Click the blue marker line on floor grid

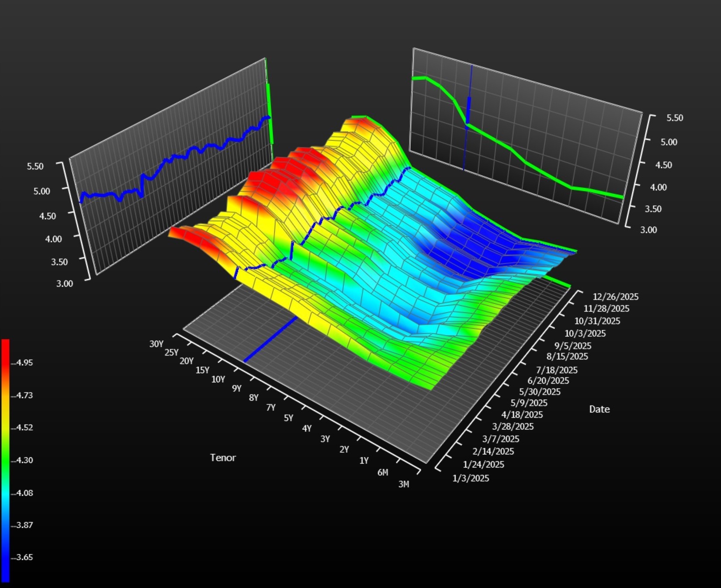tap(271, 339)
